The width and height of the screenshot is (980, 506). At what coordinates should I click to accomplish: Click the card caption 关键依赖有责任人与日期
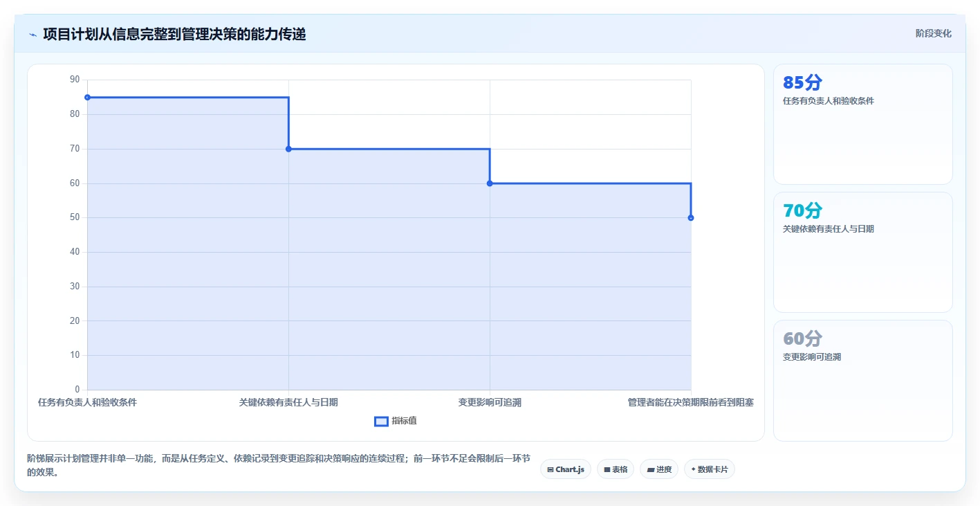tap(829, 229)
